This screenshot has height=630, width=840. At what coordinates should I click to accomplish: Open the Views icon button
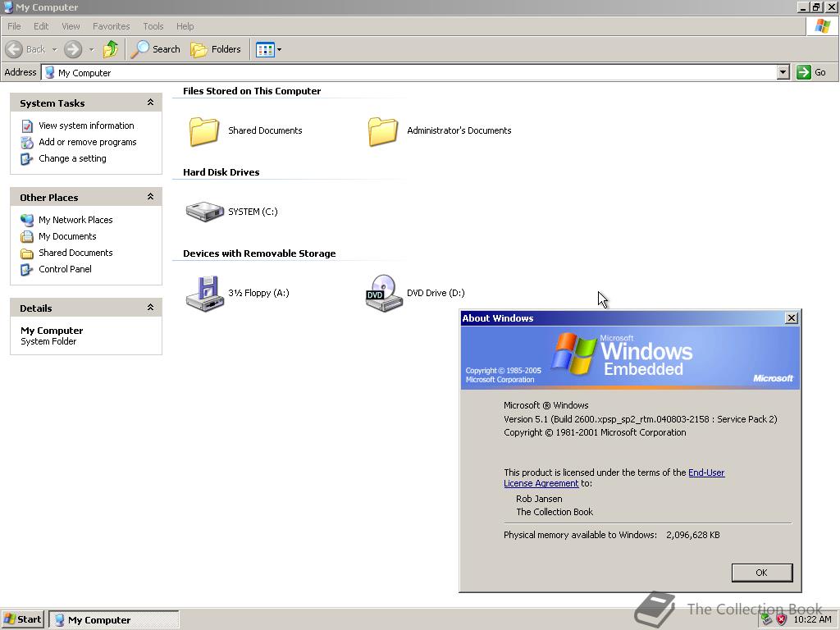265,49
